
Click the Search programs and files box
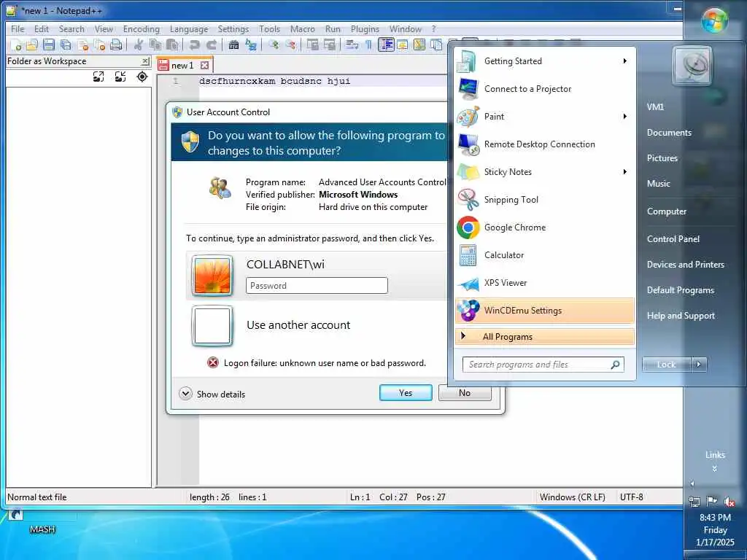[543, 365]
